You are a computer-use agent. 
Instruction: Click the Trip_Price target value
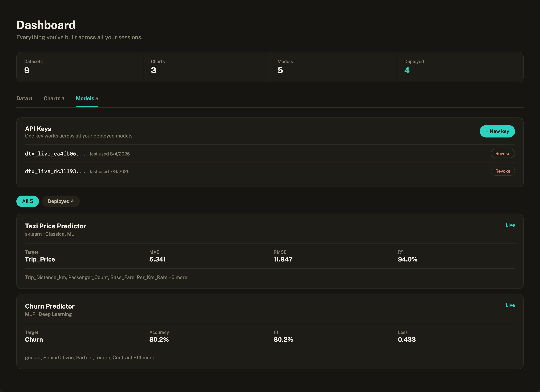coord(40,259)
